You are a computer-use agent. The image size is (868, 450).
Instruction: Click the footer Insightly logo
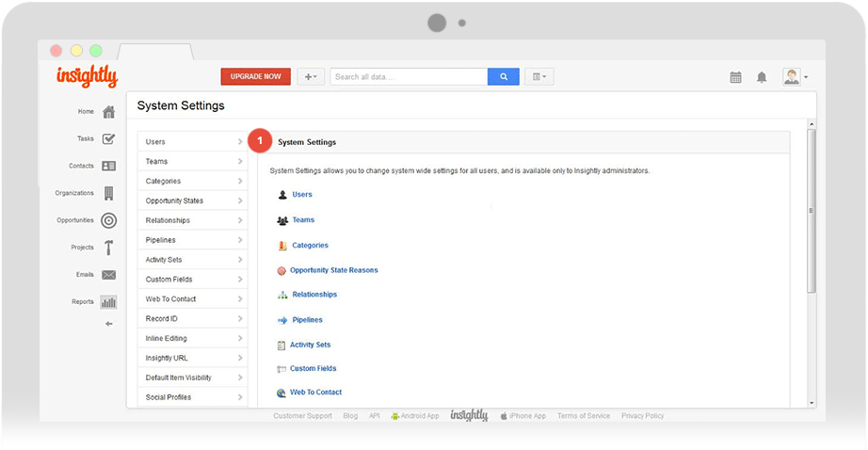(x=469, y=416)
